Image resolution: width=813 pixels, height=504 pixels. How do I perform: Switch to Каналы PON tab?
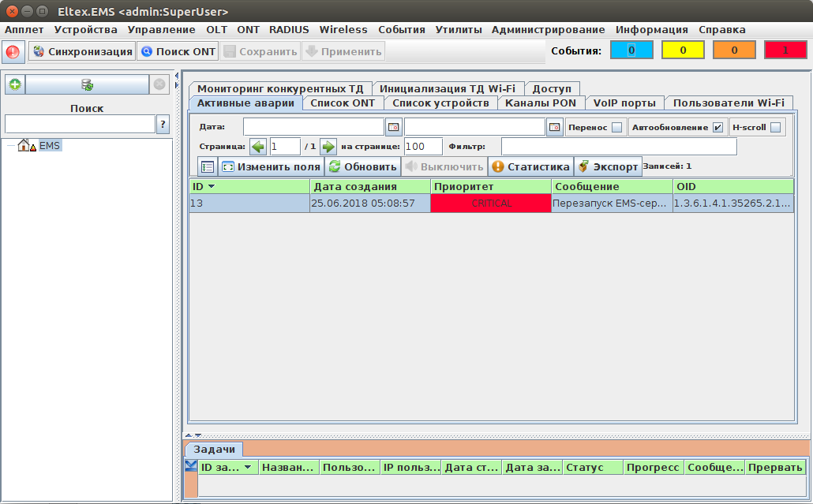tap(541, 103)
